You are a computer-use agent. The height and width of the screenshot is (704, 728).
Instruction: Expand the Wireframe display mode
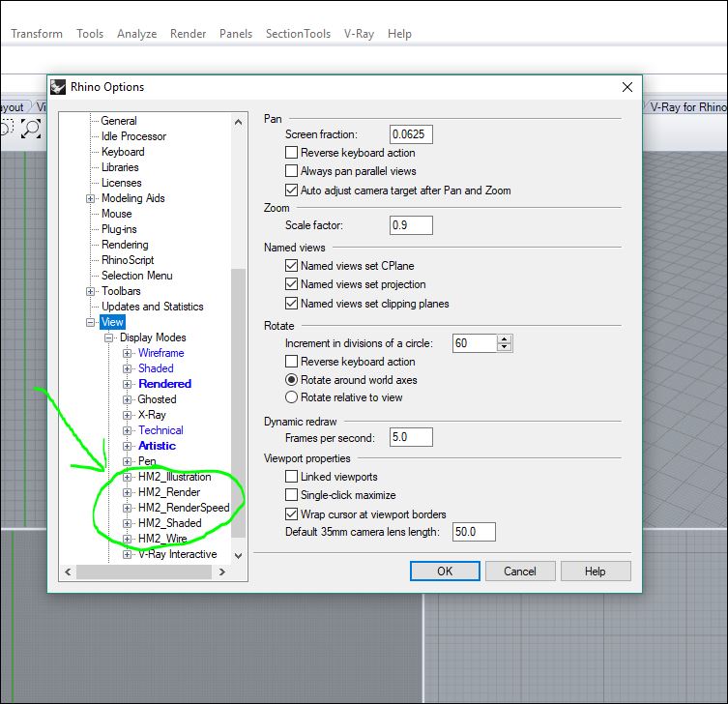pyautogui.click(x=127, y=353)
